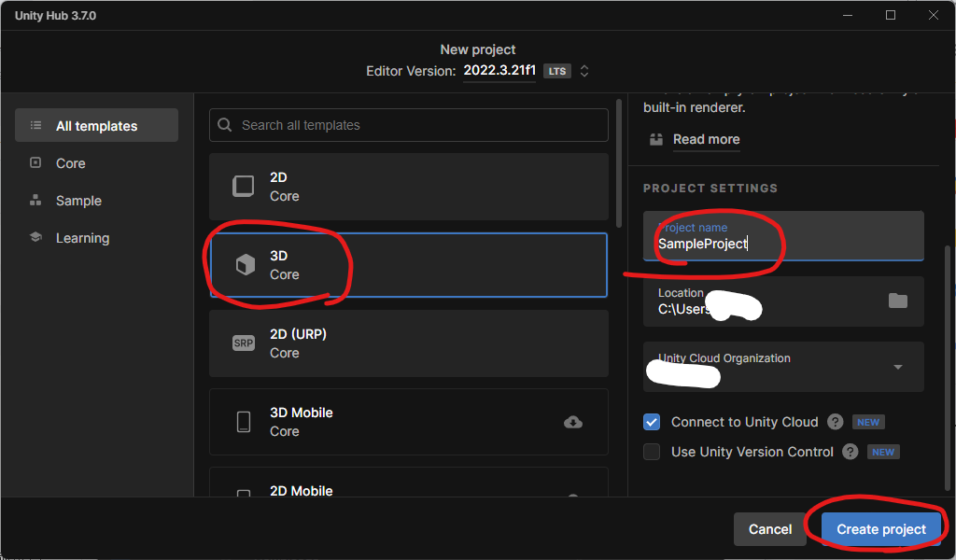Minimize the Unity Hub window
Viewport: 956px width, 560px height.
(848, 15)
